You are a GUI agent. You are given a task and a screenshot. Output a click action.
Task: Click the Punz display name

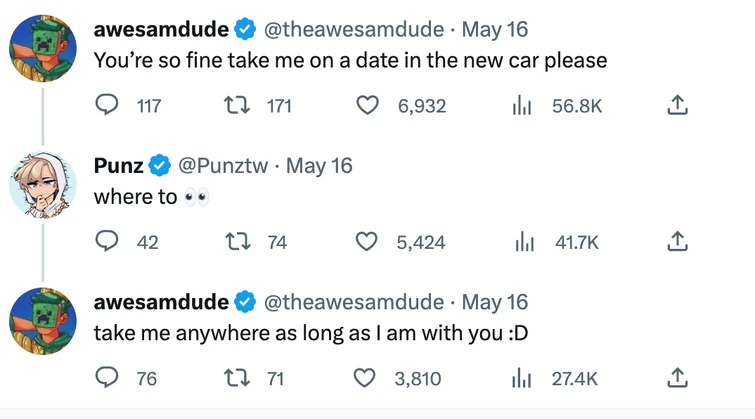[x=118, y=166]
